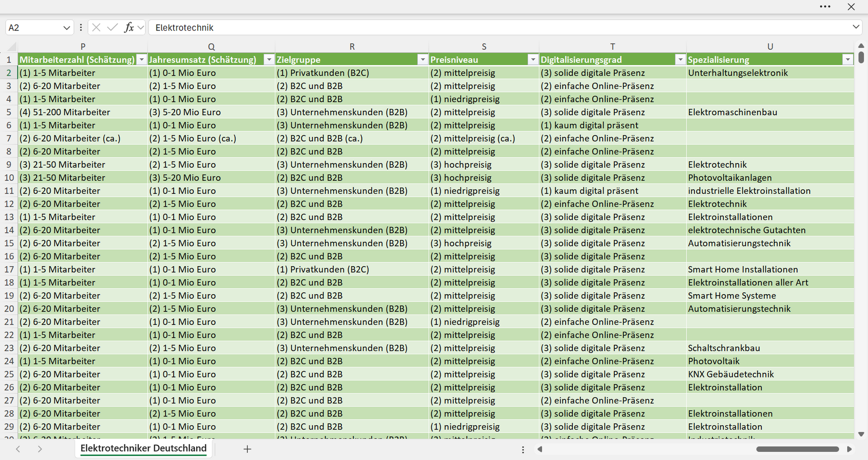
Task: Select column S header
Action: click(x=484, y=47)
